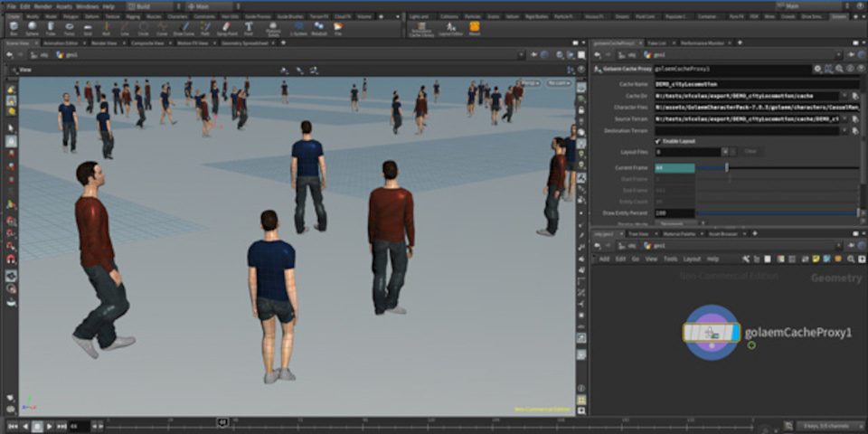
Task: Open the Rigid Bodies shelf tab
Action: (536, 16)
